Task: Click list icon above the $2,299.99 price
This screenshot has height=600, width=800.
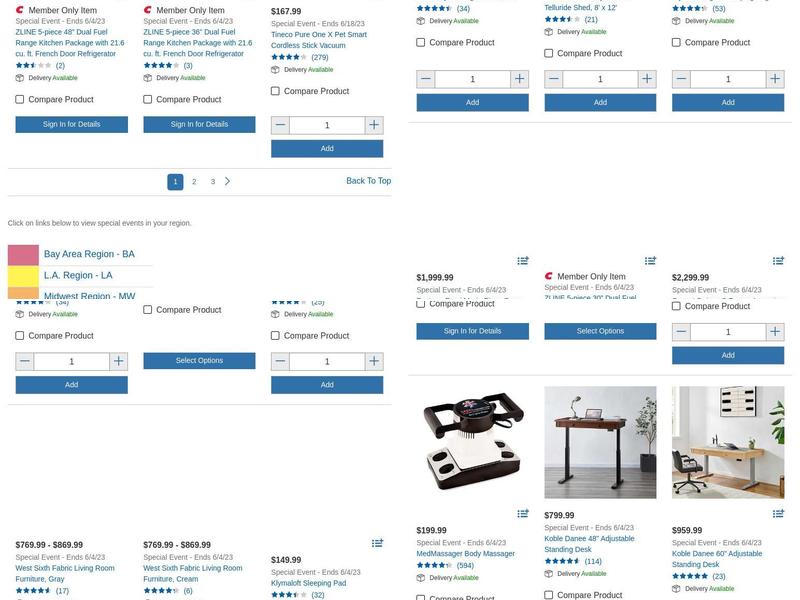Action: [778, 261]
